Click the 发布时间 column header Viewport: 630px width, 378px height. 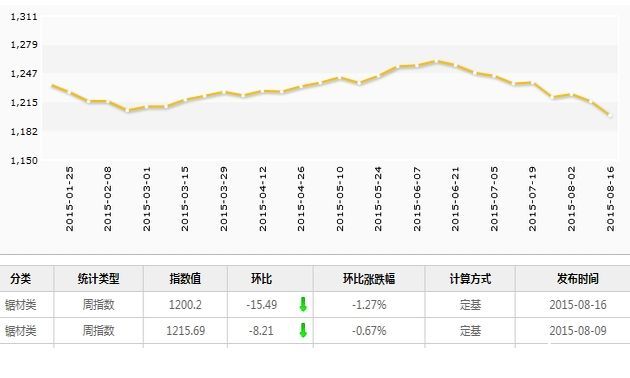pos(578,278)
